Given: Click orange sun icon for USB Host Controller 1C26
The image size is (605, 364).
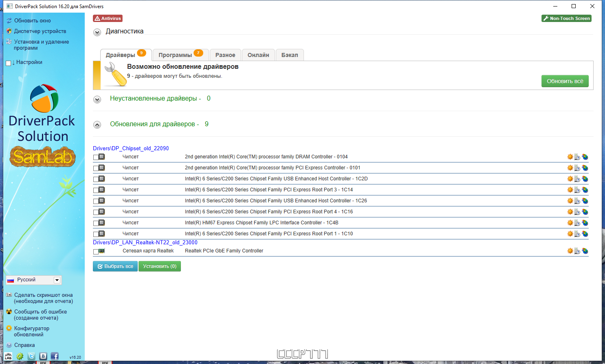Looking at the screenshot, I should point(570,201).
